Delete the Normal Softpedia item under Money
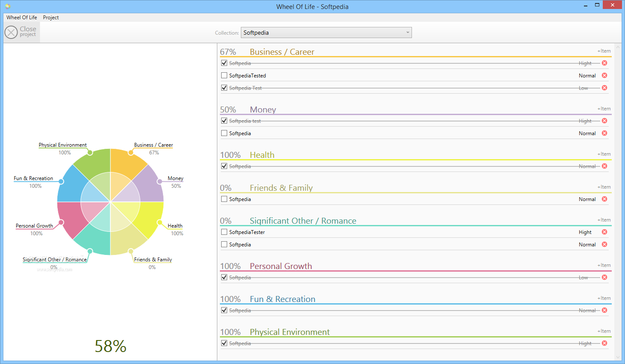The width and height of the screenshot is (625, 364). [604, 133]
